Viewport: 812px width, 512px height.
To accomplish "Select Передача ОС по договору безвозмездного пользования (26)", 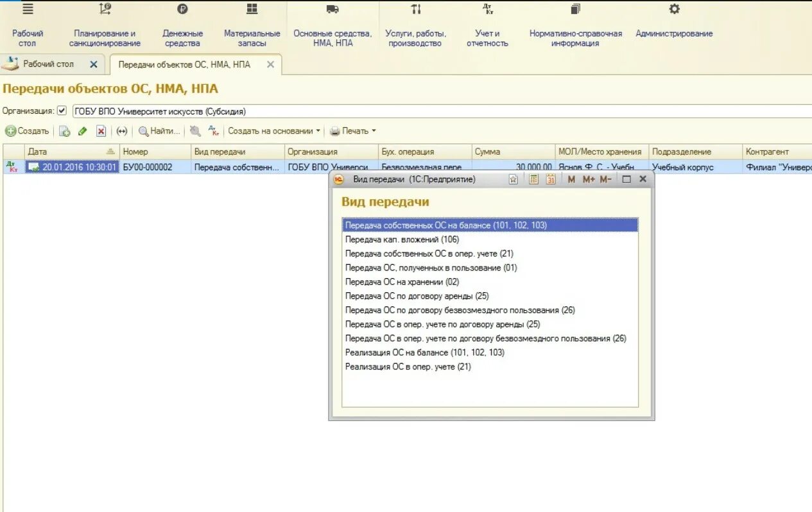I will point(490,310).
